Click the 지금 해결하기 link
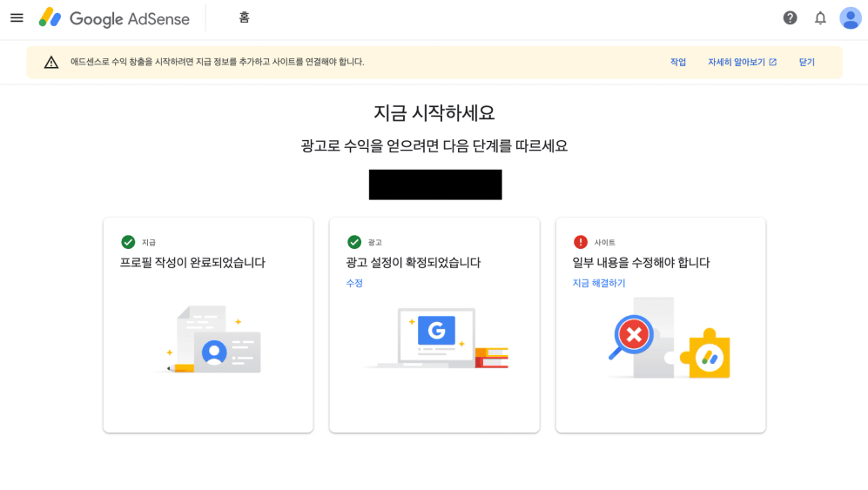 coord(599,283)
